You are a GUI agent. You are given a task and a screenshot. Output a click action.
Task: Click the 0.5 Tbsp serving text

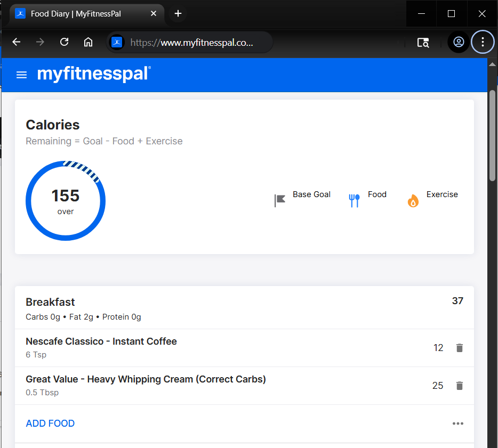coord(42,393)
